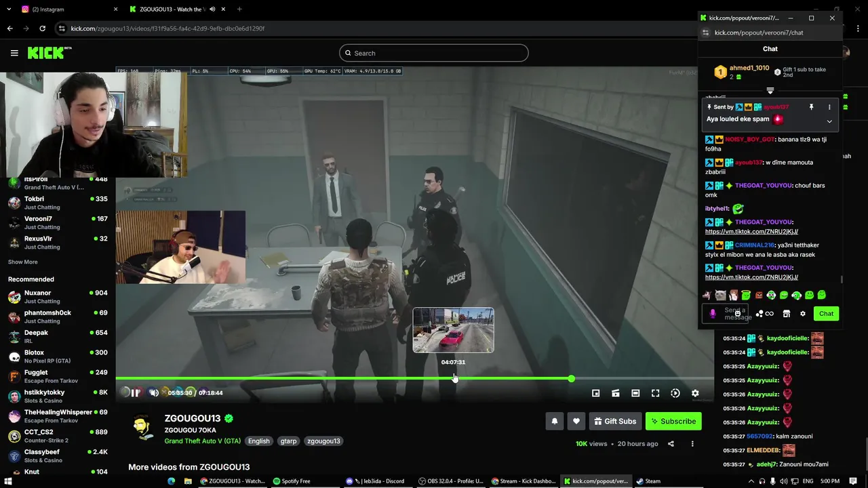Open Discord from taskbar
Image resolution: width=868 pixels, height=488 pixels.
pos(378,481)
